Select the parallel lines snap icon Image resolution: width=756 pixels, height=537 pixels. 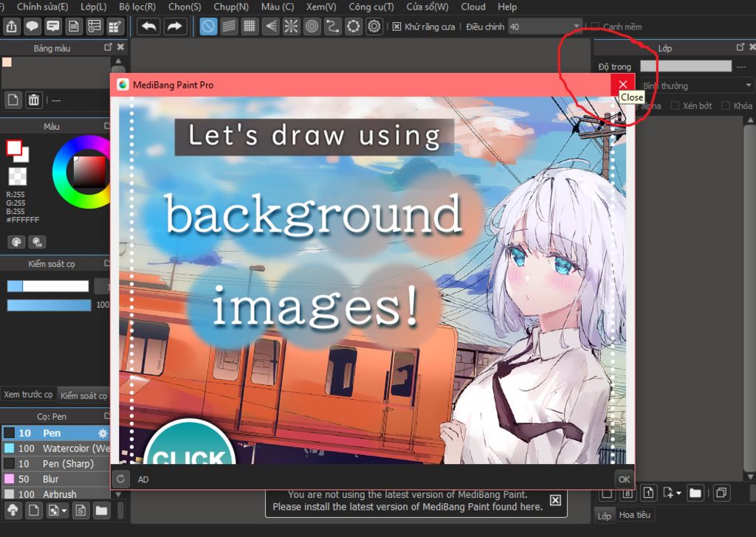tap(229, 27)
